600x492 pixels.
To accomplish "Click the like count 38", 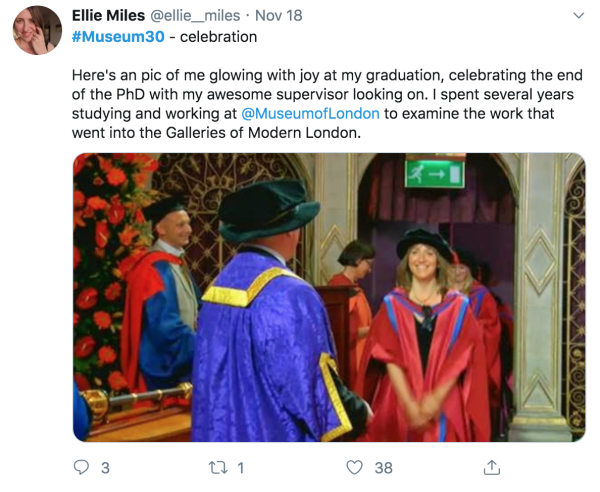I will [x=383, y=467].
